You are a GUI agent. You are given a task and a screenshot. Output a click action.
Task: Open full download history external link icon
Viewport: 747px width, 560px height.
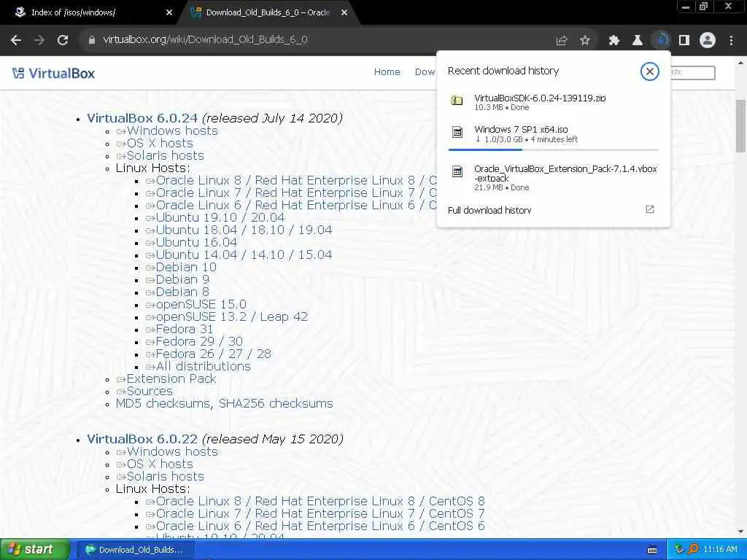(650, 209)
